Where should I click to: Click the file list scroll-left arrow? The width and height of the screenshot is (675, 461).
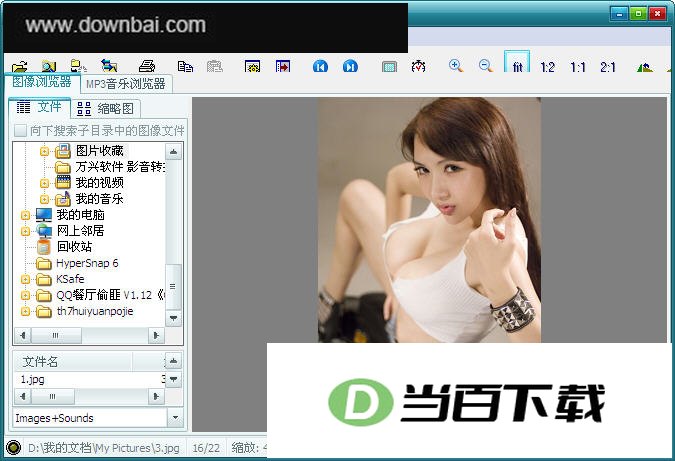coord(23,396)
